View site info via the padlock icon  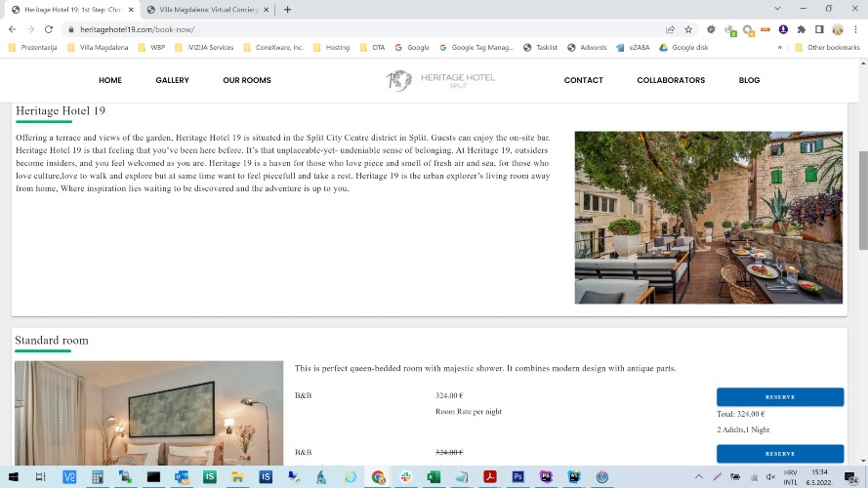pyautogui.click(x=71, y=29)
